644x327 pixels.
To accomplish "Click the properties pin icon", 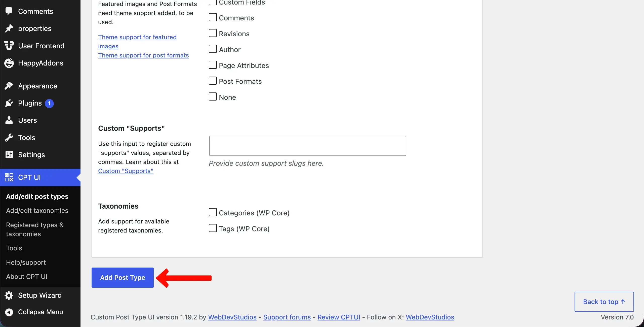I will coord(9,28).
